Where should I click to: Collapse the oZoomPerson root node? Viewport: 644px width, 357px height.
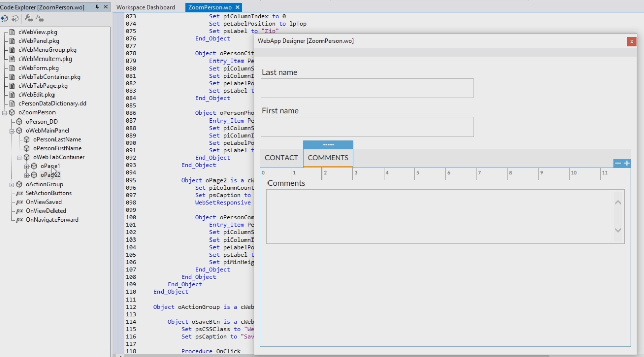click(x=4, y=113)
